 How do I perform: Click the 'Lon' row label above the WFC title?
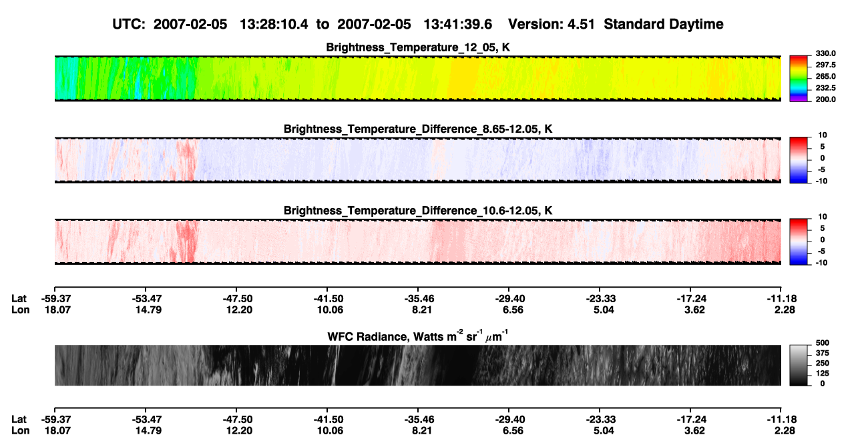click(x=19, y=310)
